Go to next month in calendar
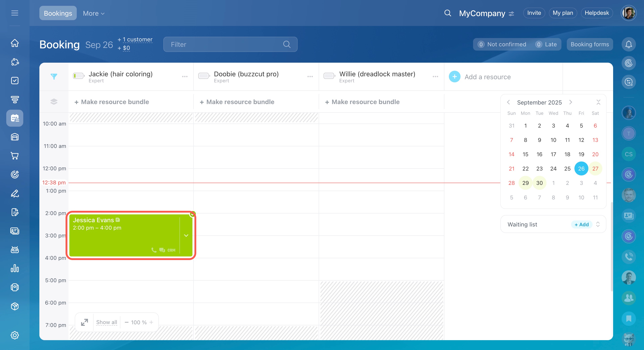Viewport: 644px width, 350px height. pos(571,102)
